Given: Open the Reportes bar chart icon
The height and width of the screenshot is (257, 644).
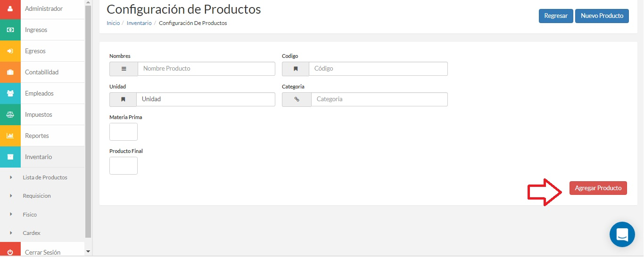Looking at the screenshot, I should [x=10, y=136].
